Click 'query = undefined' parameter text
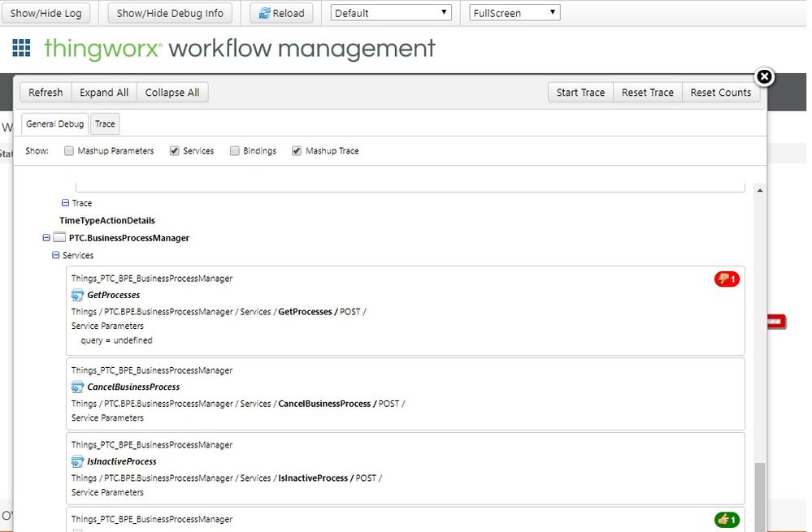The width and height of the screenshot is (812, 532). pos(116,340)
